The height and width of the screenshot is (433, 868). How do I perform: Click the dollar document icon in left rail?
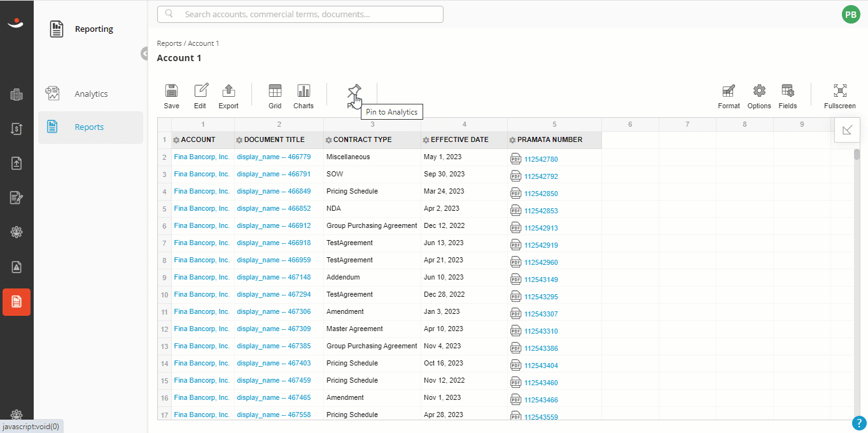click(x=17, y=129)
